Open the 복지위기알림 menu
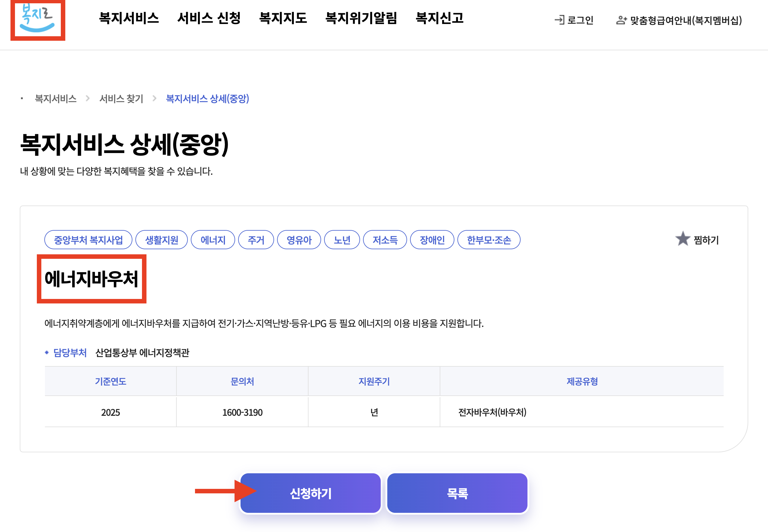 pyautogui.click(x=361, y=18)
